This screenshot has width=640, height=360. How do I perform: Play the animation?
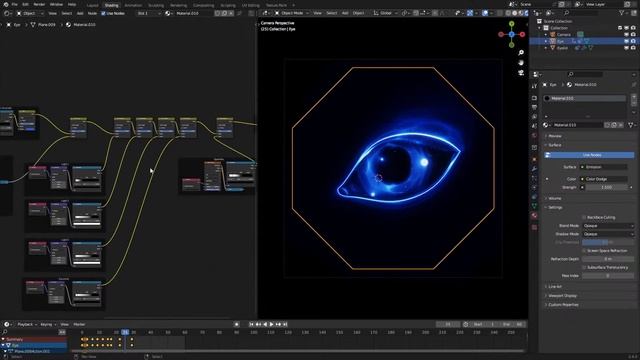[271, 324]
